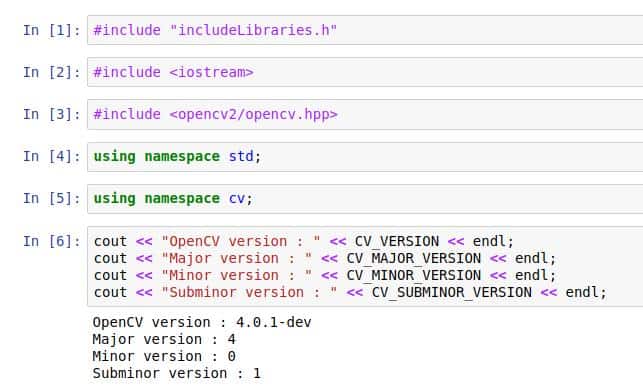This screenshot has width=643, height=389.
Task: Click output line 'Subminor version : 1'
Action: point(176,373)
